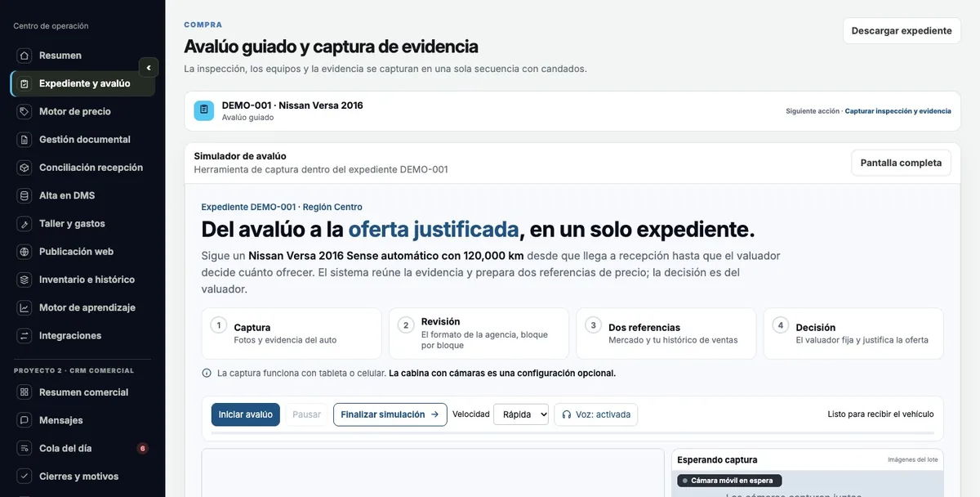Open the Velocidad Rápida dropdown
This screenshot has width=980, height=497.
(521, 414)
